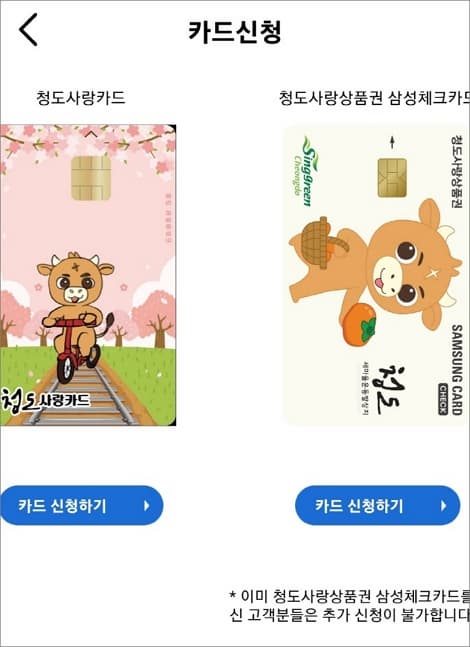470x647 pixels.
Task: Click the persimmon in mascot's hand
Action: [359, 324]
